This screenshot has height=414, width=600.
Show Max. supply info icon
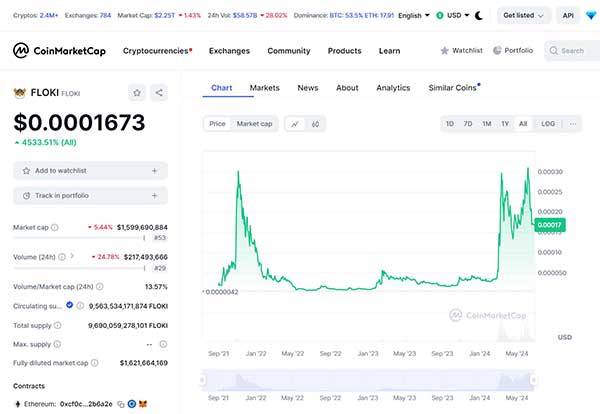point(57,344)
